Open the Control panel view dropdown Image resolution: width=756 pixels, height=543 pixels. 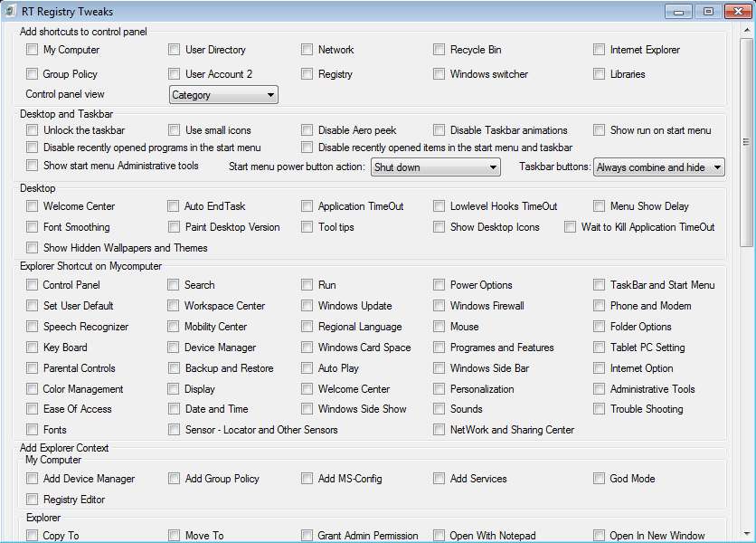223,95
